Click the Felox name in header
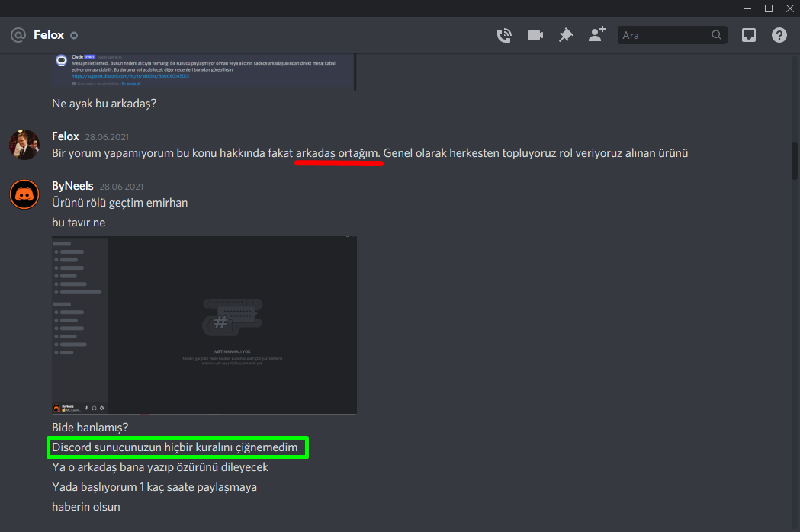Viewport: 800px width, 532px height. (49, 35)
